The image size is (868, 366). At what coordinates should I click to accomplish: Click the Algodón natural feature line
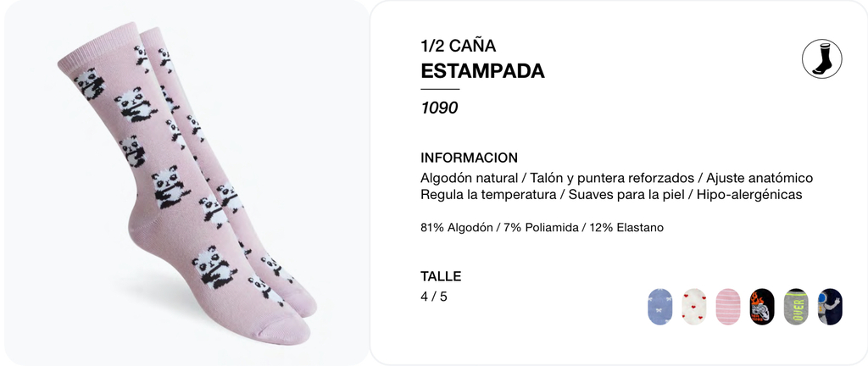[470, 178]
